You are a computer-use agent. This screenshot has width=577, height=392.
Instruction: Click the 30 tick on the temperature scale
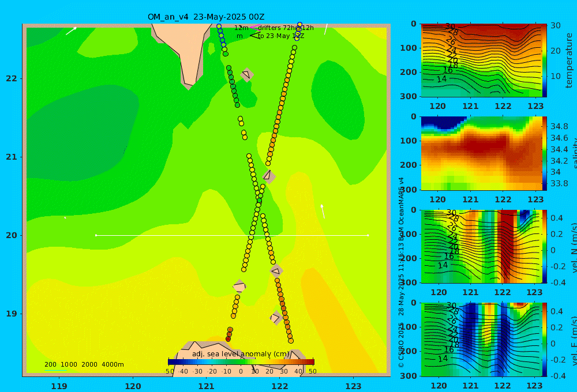[x=555, y=25]
